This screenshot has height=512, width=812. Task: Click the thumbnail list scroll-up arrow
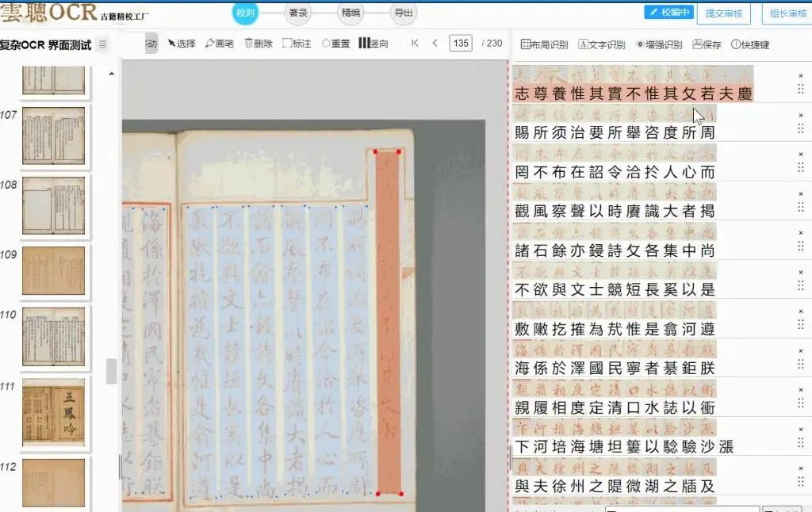111,74
